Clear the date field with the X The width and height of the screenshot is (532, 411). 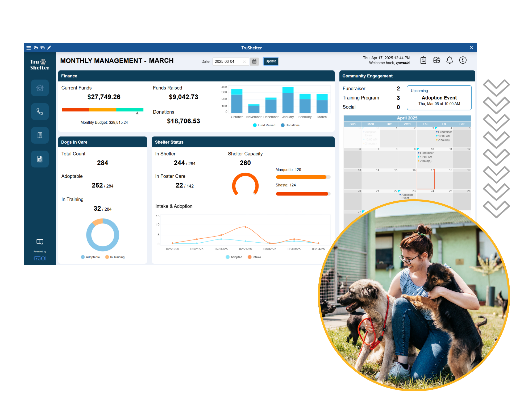244,61
